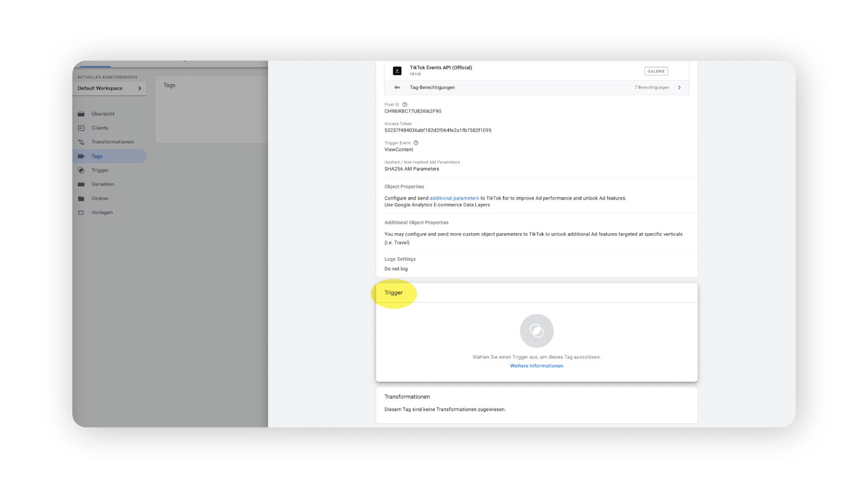The width and height of the screenshot is (868, 488).
Task: Click the TikTok Events API logo icon
Action: (397, 71)
